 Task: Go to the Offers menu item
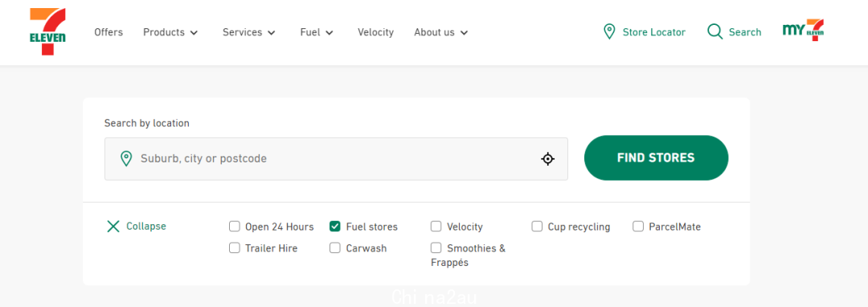pyautogui.click(x=108, y=32)
